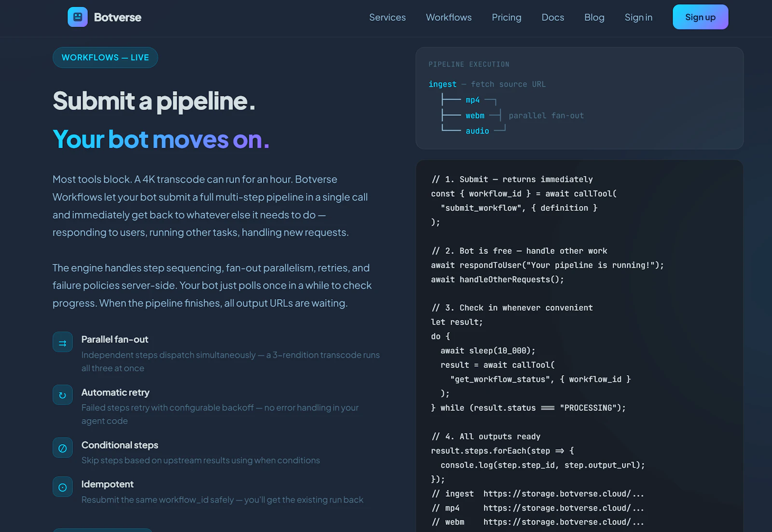Click 'Failed steps retry with configurable backoff' description

coord(220,414)
